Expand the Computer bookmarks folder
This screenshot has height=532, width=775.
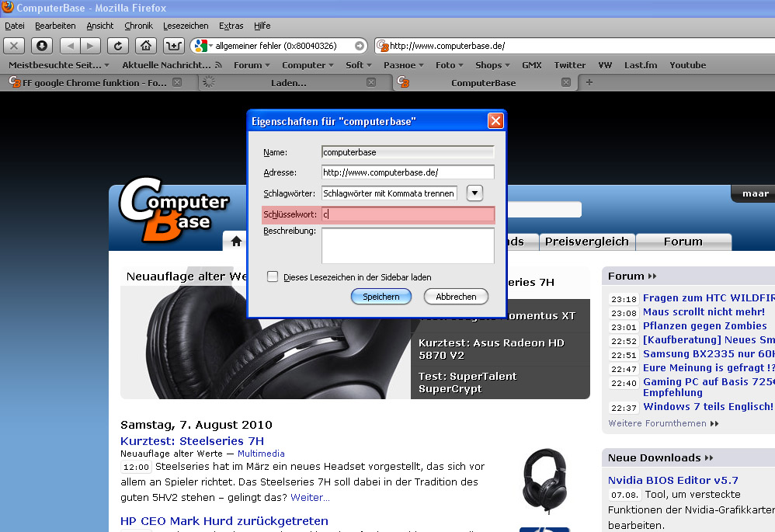pyautogui.click(x=308, y=65)
